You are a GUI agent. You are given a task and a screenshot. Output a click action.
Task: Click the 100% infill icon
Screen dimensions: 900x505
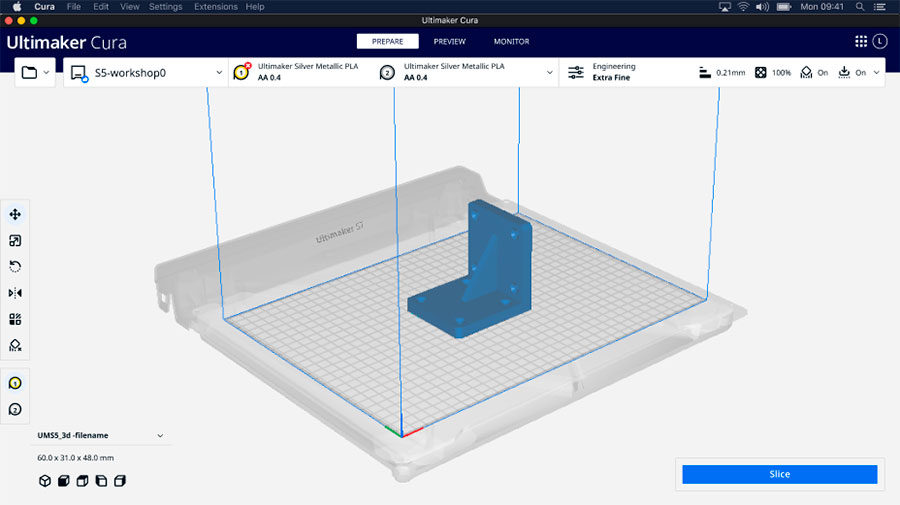tap(761, 72)
